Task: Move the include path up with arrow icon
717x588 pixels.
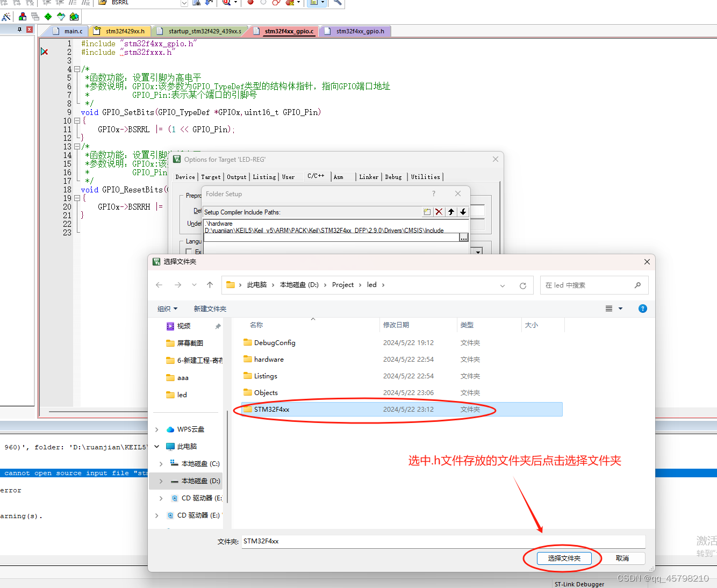Action: (451, 212)
